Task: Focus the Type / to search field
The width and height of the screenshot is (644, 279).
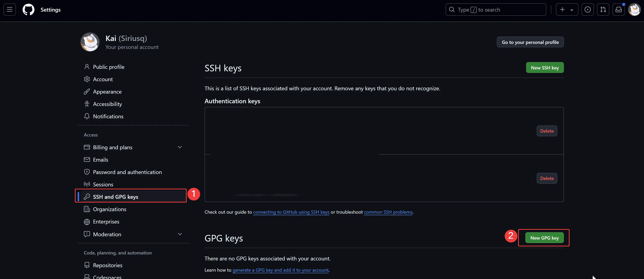Action: pyautogui.click(x=496, y=9)
